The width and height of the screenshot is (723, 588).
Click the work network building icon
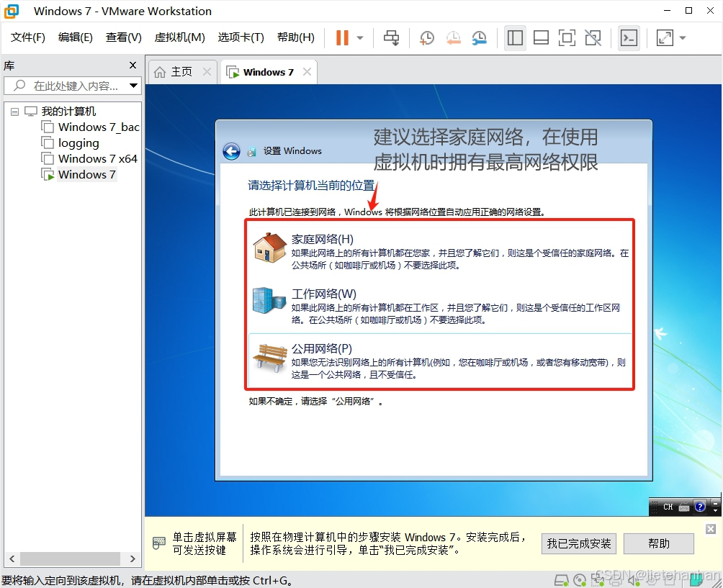(x=269, y=300)
